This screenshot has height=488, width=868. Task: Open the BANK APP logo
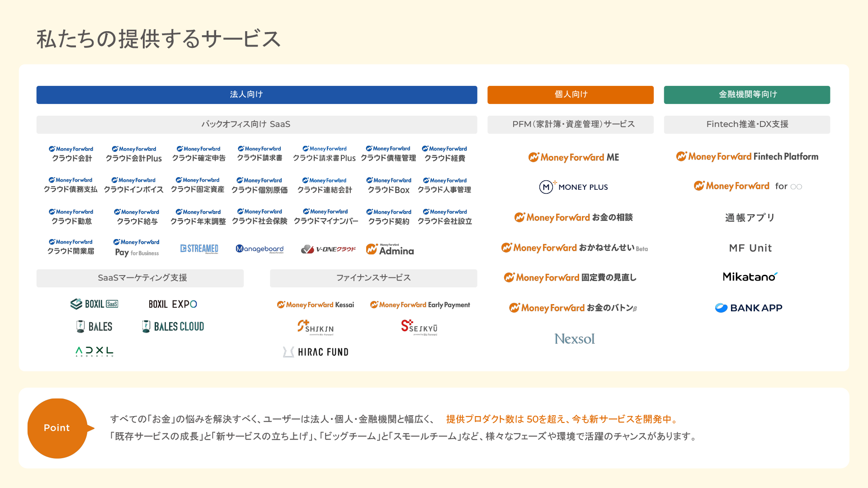pos(749,308)
